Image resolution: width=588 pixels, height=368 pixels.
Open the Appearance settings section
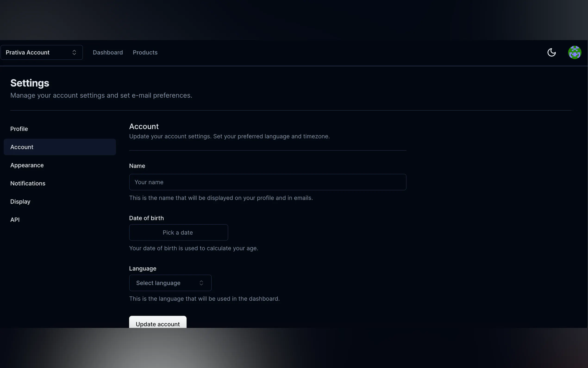click(x=27, y=165)
